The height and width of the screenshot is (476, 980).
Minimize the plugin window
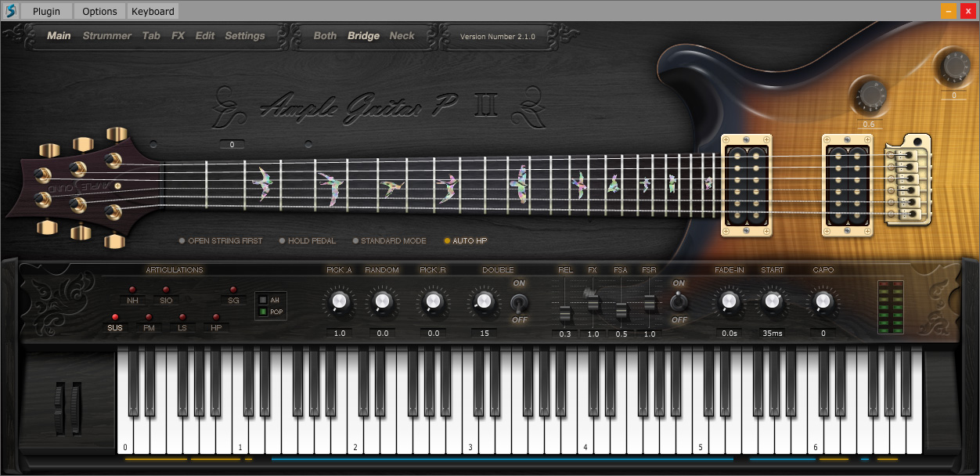(x=949, y=11)
